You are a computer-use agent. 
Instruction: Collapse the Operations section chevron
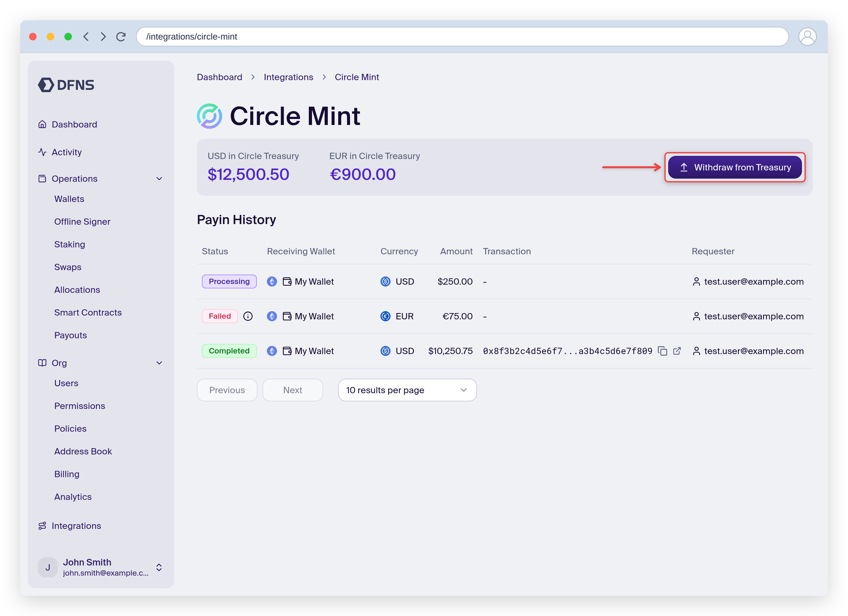point(159,179)
